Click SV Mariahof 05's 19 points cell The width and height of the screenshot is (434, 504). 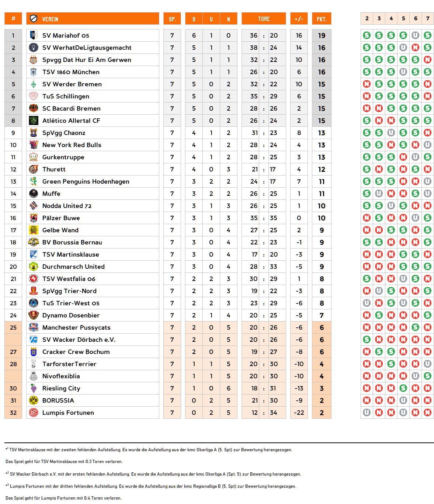[x=322, y=35]
